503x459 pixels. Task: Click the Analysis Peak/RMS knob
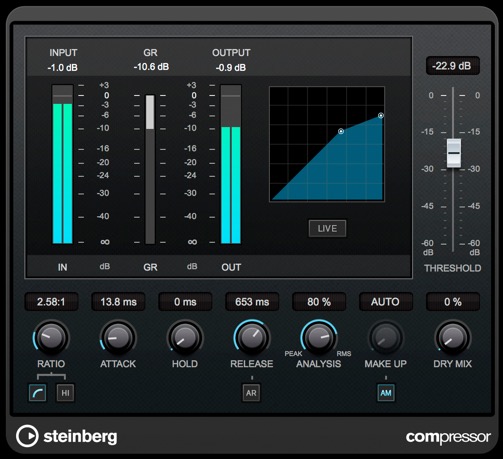coord(319,338)
